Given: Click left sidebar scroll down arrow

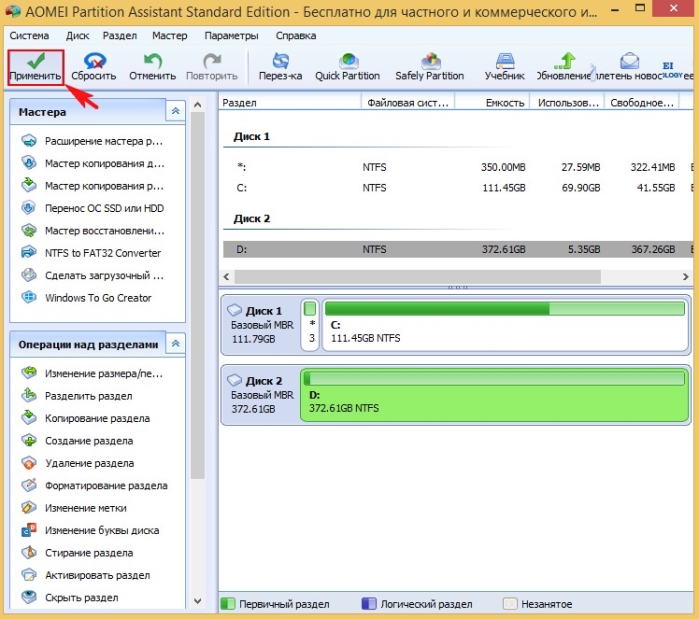Looking at the screenshot, I should (197, 601).
